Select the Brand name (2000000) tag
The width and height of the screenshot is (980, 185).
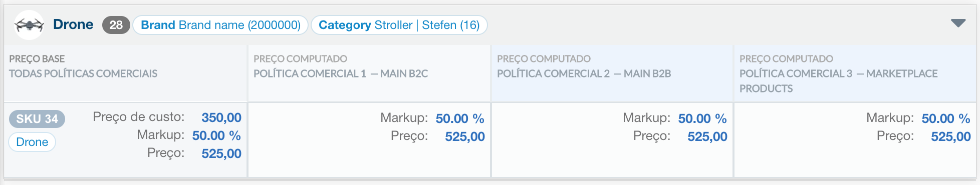tap(220, 25)
